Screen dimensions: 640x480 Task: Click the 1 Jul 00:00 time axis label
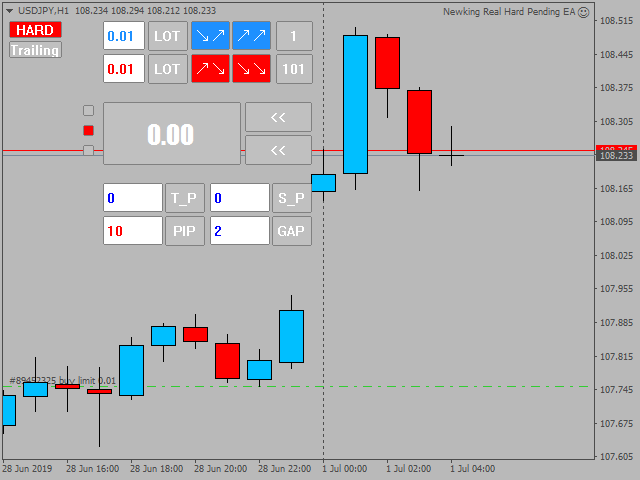click(x=344, y=469)
